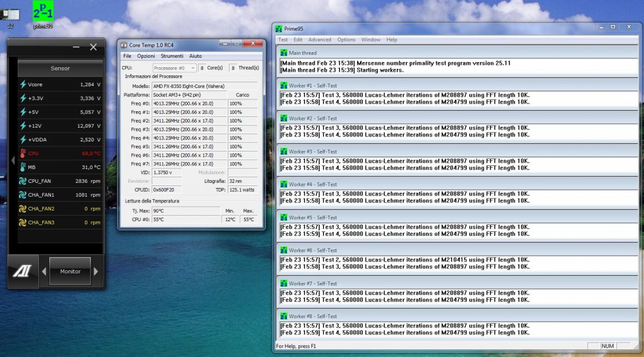The height and width of the screenshot is (357, 644).
Task: Go to previous panel left of Monitor
Action: (44, 272)
